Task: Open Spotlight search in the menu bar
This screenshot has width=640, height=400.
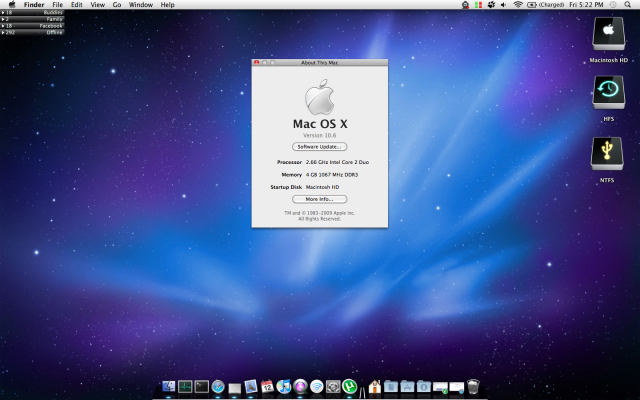Action: click(x=628, y=4)
